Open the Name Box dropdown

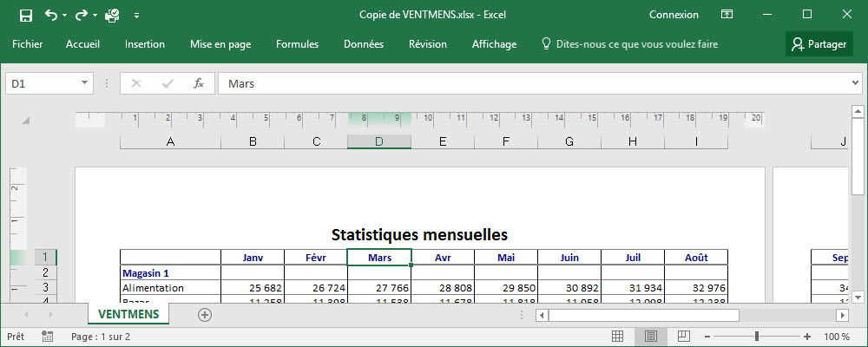[x=84, y=83]
